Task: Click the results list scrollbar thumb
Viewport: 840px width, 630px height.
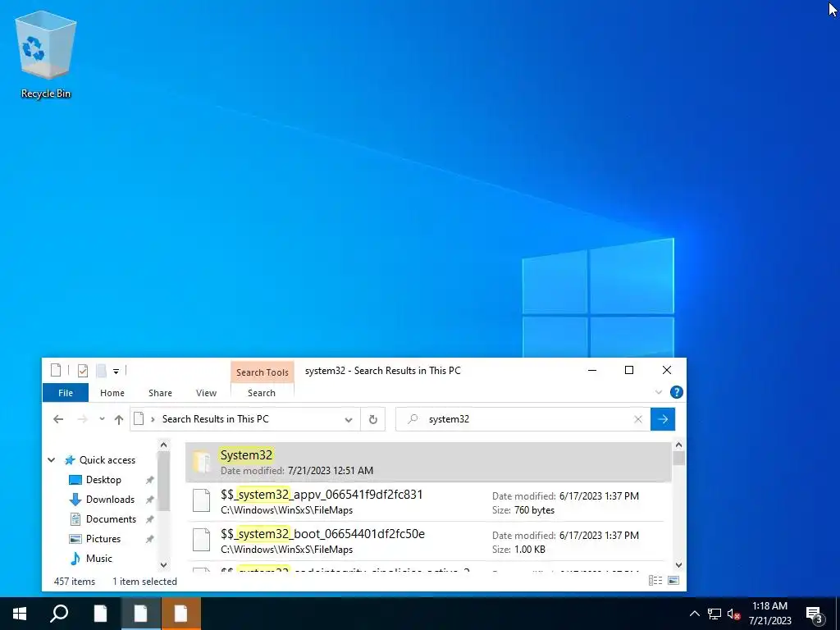Action: click(x=678, y=459)
